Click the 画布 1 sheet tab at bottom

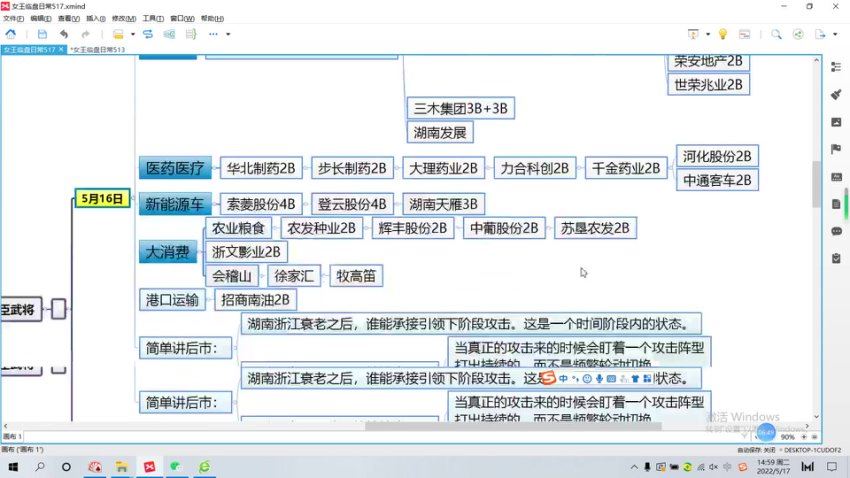click(12, 436)
